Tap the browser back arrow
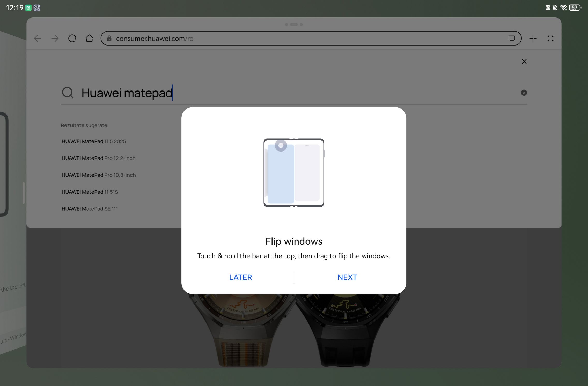The image size is (588, 386). [38, 39]
